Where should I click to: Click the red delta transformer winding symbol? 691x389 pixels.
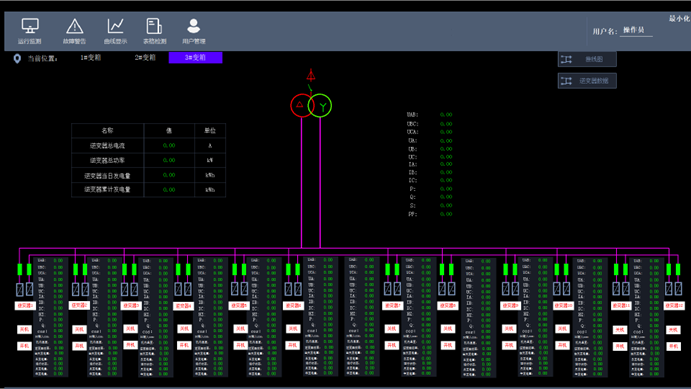point(302,105)
